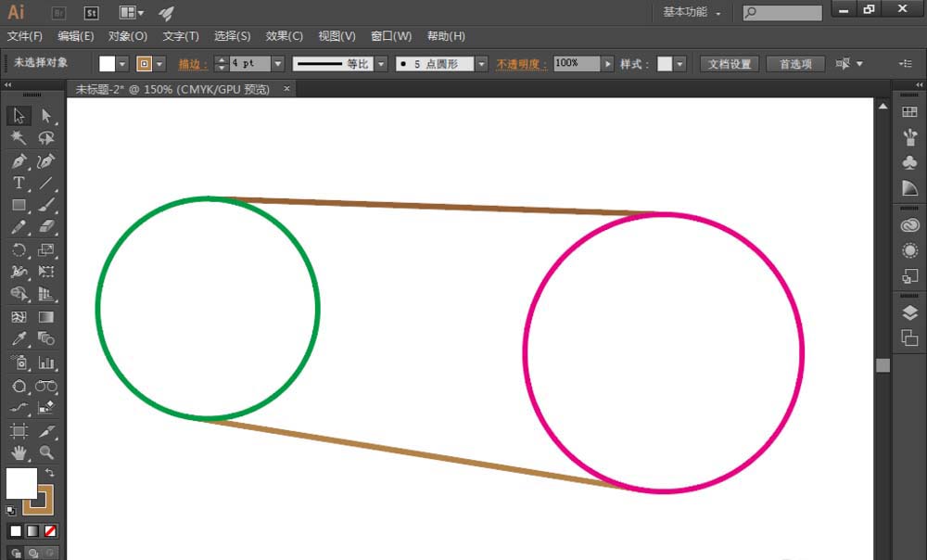Viewport: 927px width, 560px height.
Task: Select the Line Segment tool
Action: point(46,183)
